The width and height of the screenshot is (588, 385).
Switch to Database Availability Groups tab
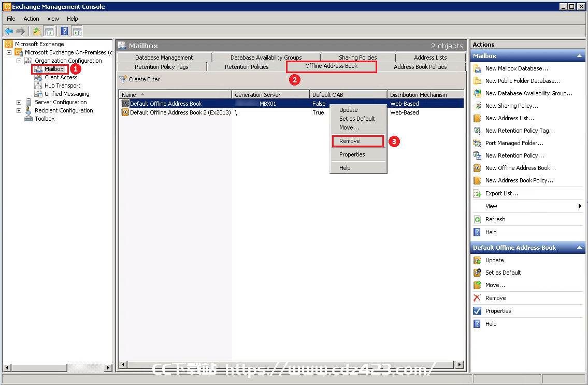266,58
